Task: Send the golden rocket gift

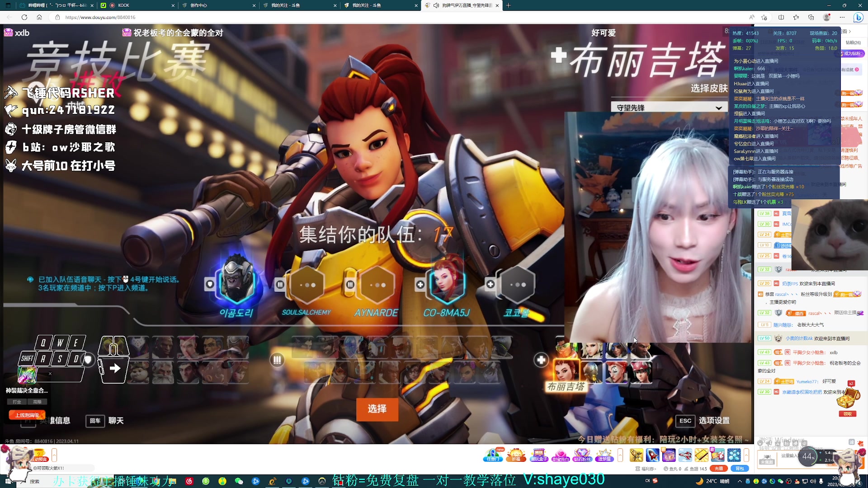Action: (x=636, y=455)
